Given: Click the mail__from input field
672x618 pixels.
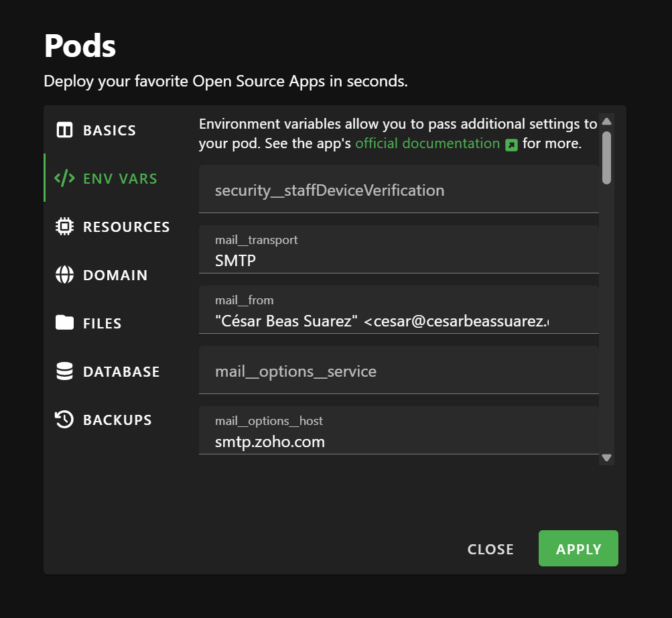Looking at the screenshot, I should [x=399, y=320].
